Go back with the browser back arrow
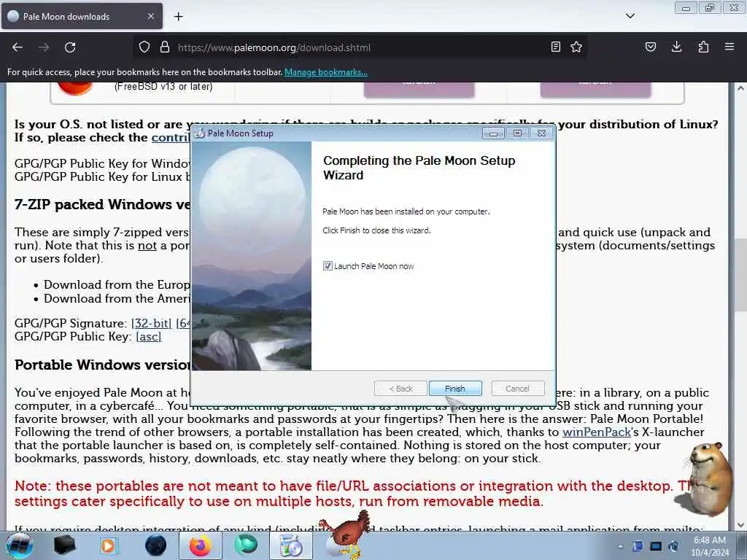Screen dimensions: 747x560 click(18, 47)
